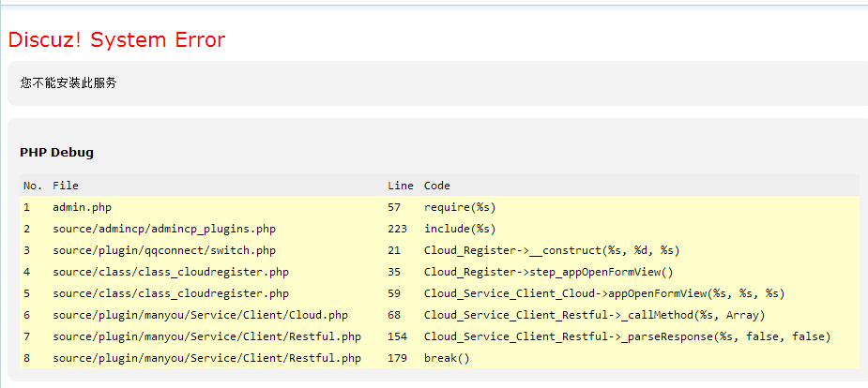Viewport: 868px width, 388px height.
Task: Click the Discuz! System Error heading
Action: [116, 40]
